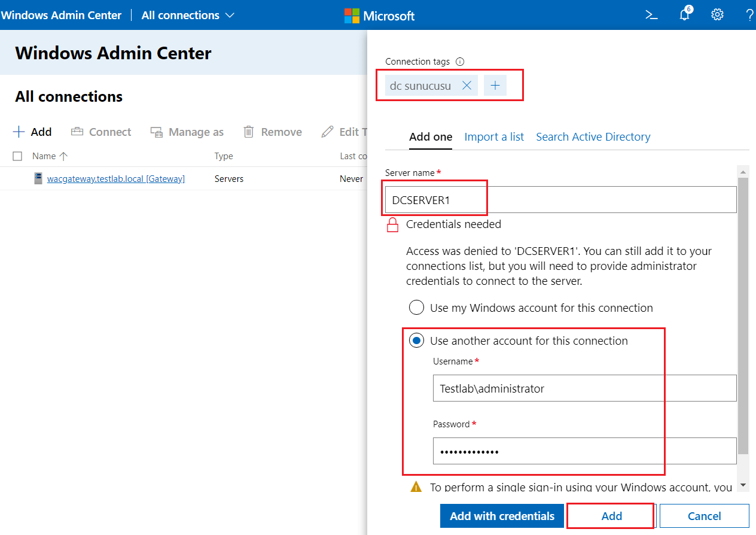756x535 pixels.
Task: Sort by the Name column arrow
Action: pos(63,156)
